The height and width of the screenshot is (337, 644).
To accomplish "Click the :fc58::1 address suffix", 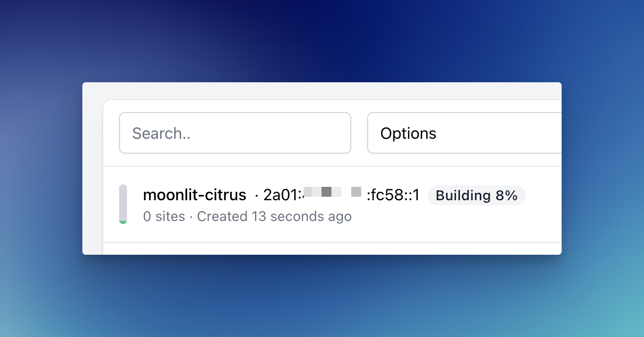I will click(x=393, y=195).
